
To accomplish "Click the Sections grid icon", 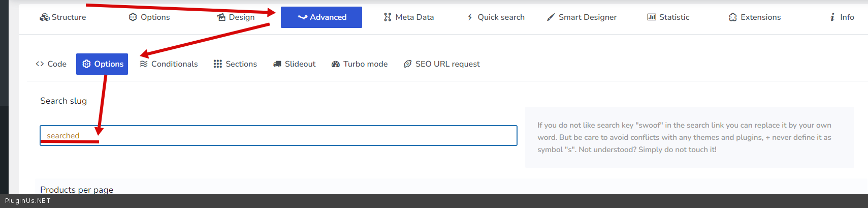I will (x=217, y=64).
